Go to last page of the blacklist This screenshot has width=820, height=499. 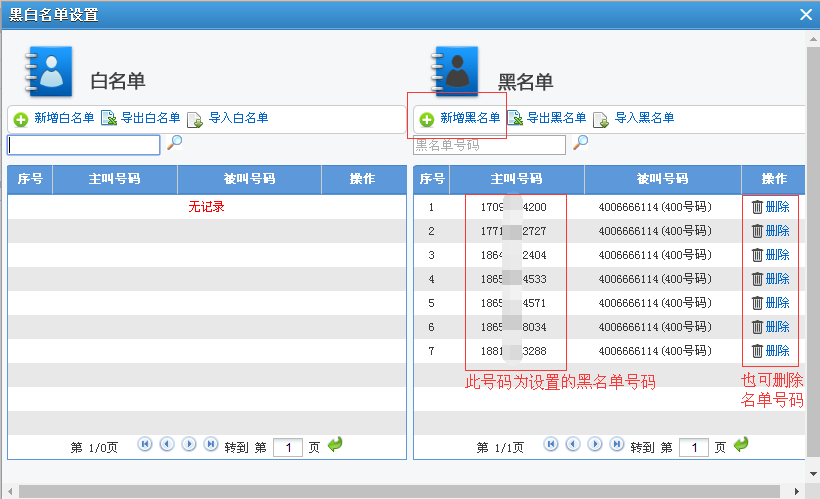tap(617, 444)
